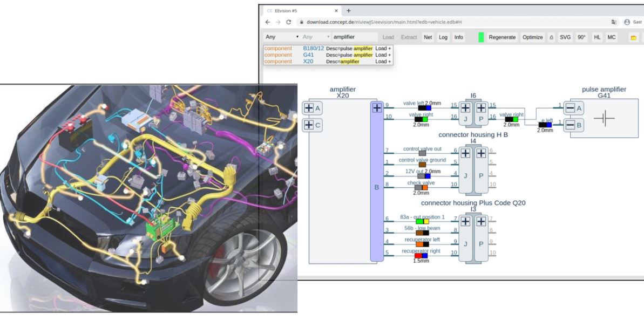Open the yellow folder icon
644x327 pixels.
point(633,37)
